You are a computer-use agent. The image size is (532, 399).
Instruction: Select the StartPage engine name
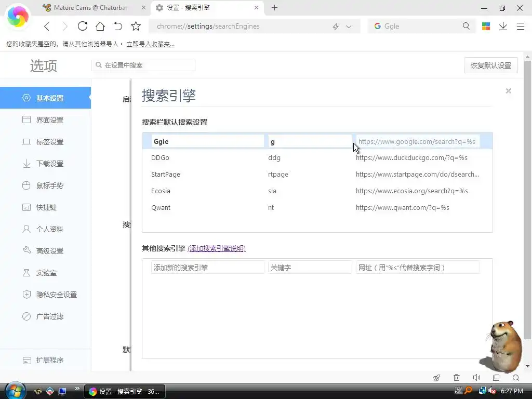coord(166,175)
